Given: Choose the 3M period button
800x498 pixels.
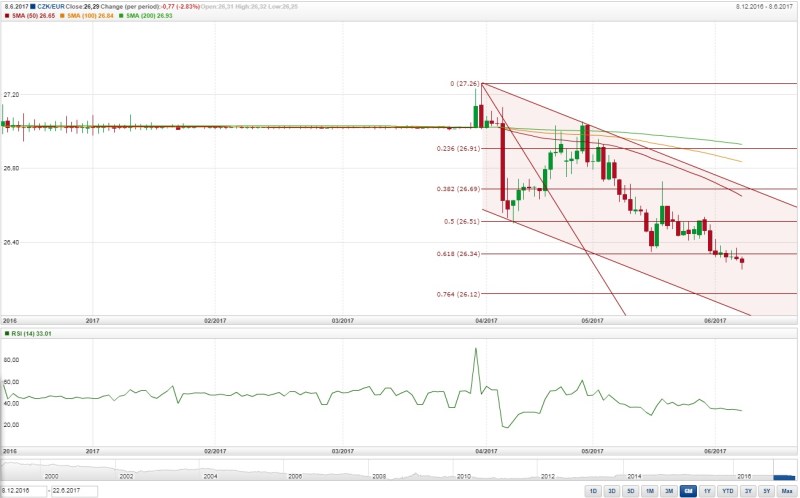Looking at the screenshot, I should pos(669,491).
